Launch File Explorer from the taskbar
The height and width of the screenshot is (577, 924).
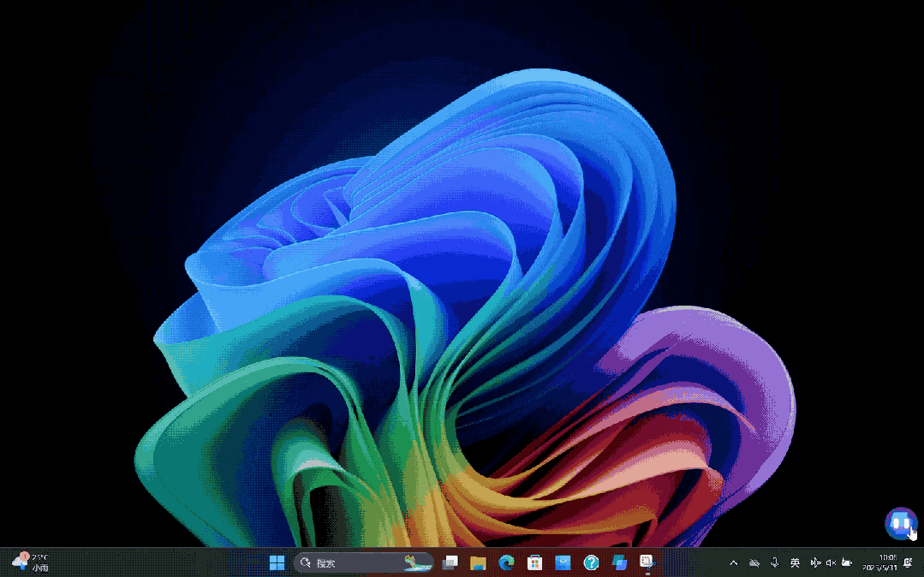[x=478, y=562]
